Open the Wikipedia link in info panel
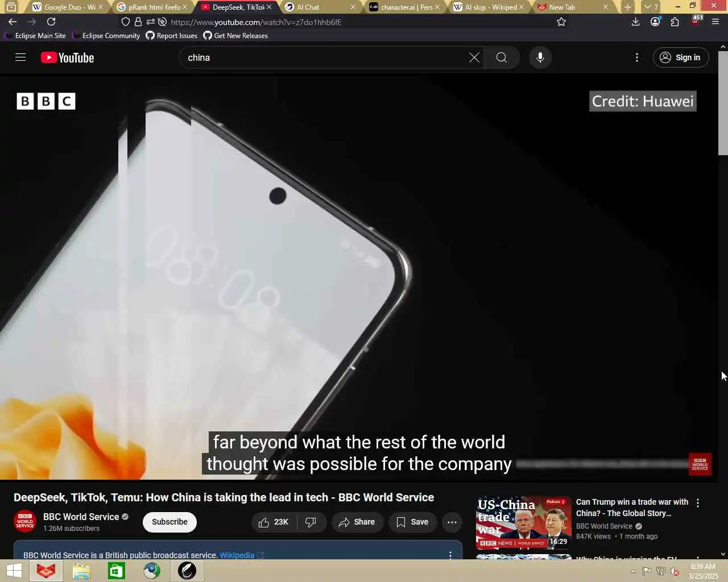Screen dimensions: 728x582 click(237, 555)
